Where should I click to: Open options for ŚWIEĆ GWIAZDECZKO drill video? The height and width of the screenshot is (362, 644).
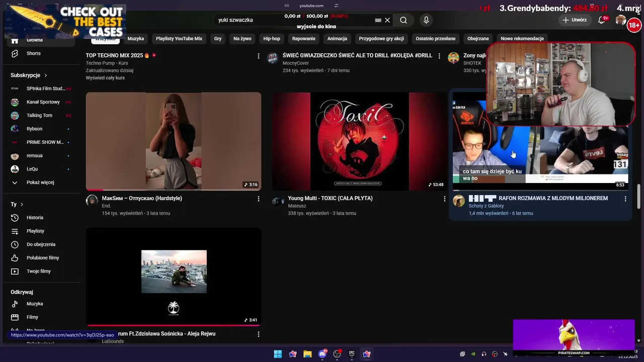click(x=439, y=56)
